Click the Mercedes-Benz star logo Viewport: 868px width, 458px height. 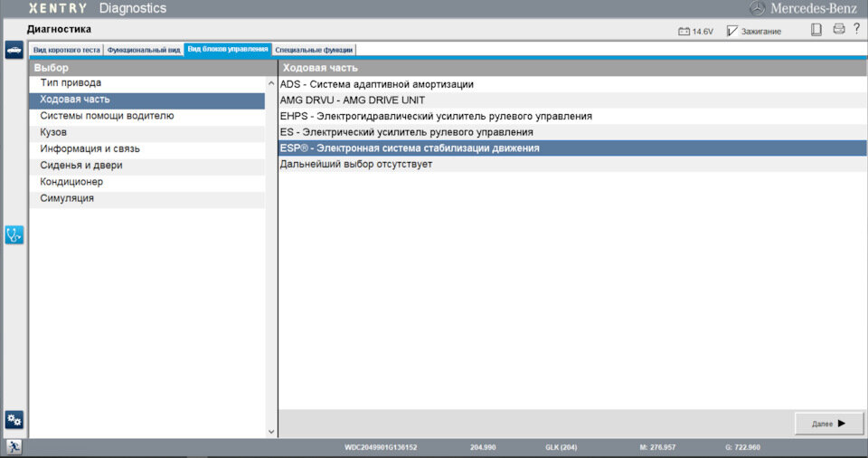(x=757, y=8)
